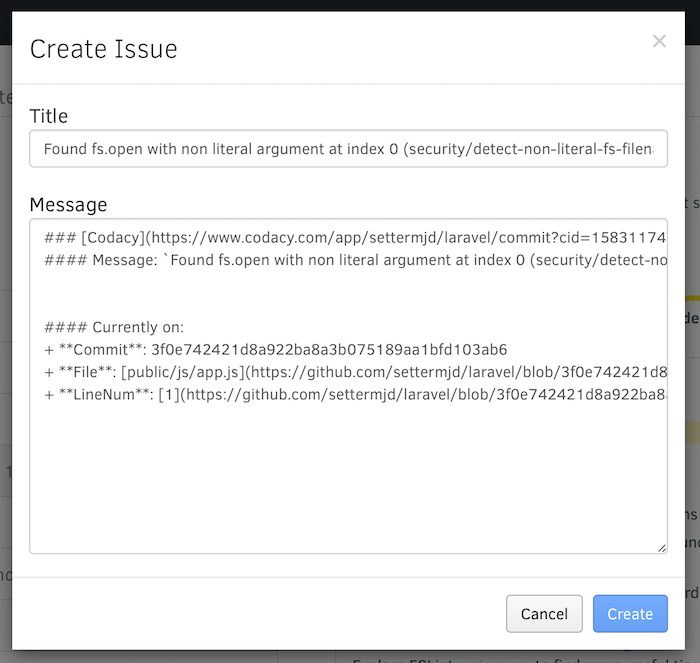Grab the Message textarea resize handle
Image resolution: width=700 pixels, height=663 pixels.
pyautogui.click(x=661, y=547)
